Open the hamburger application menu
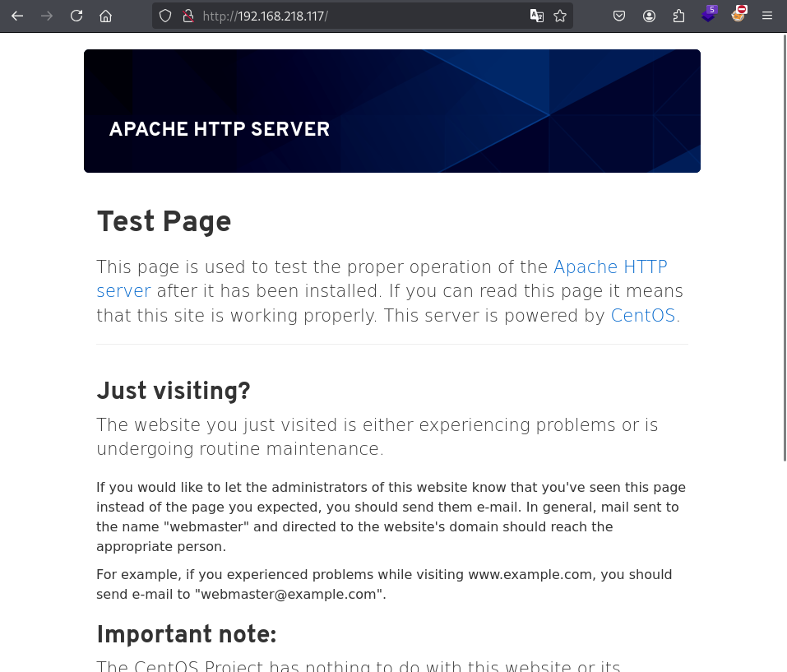Image resolution: width=787 pixels, height=672 pixels. click(x=767, y=16)
